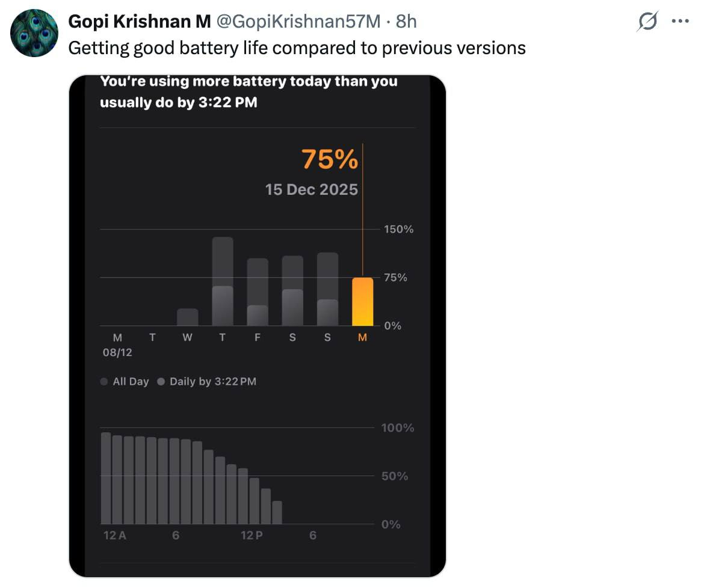
Task: Click the Daily by 3:22 PM legend dot
Action: coord(161,382)
